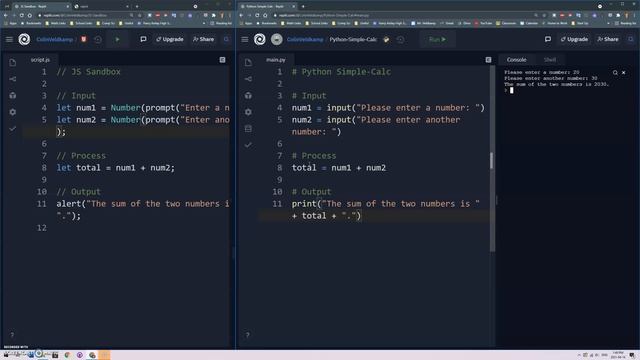Open help question mark in JS Sandbox
The width and height of the screenshot is (640, 360).
coord(12,335)
